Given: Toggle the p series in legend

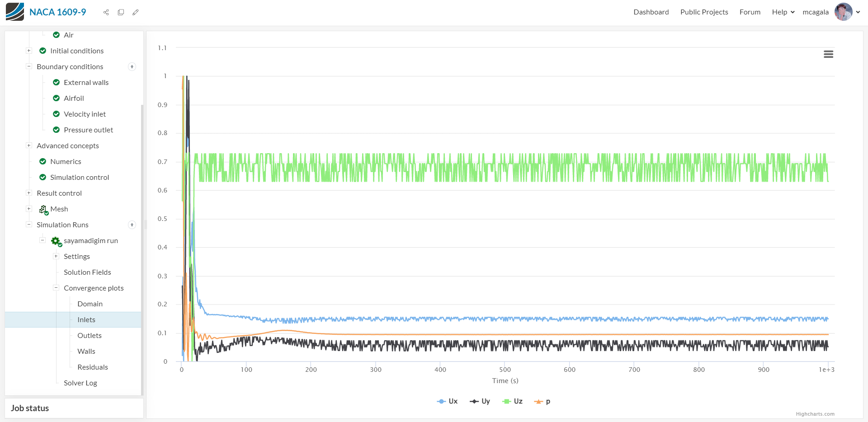Looking at the screenshot, I should tap(542, 401).
